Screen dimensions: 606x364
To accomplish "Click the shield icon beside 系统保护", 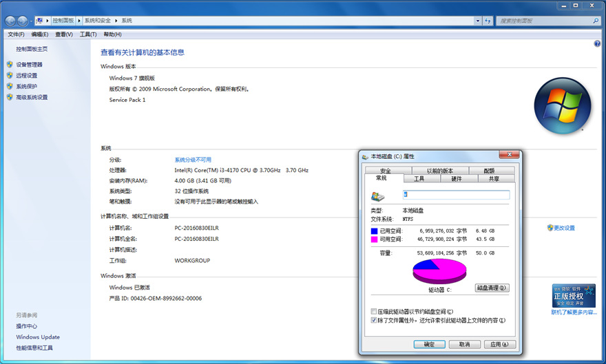I will [10, 86].
